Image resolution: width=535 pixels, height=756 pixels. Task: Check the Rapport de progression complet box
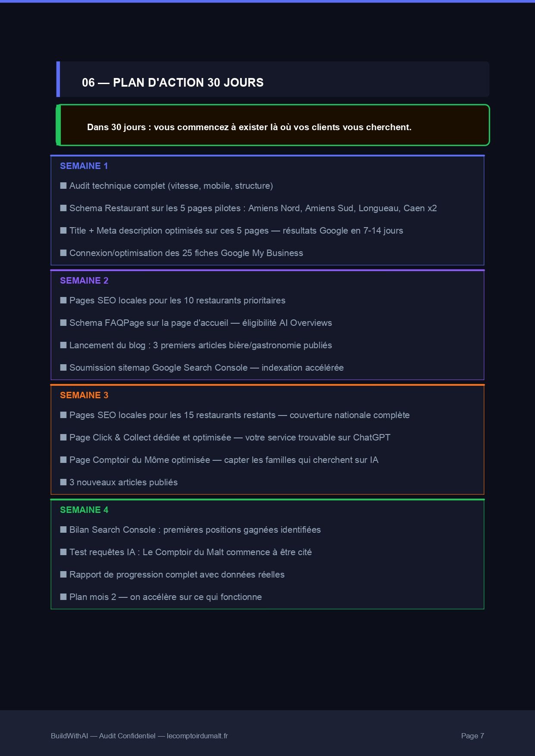[x=63, y=575]
